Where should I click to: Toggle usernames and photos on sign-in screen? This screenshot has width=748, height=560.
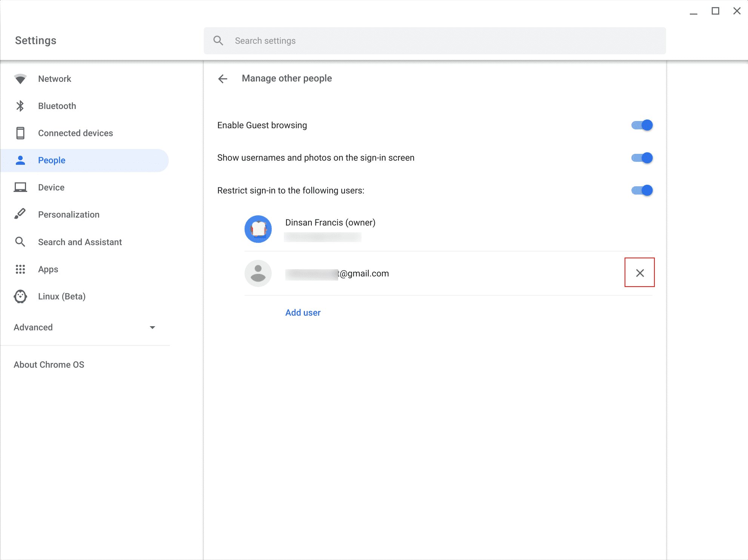(x=642, y=158)
